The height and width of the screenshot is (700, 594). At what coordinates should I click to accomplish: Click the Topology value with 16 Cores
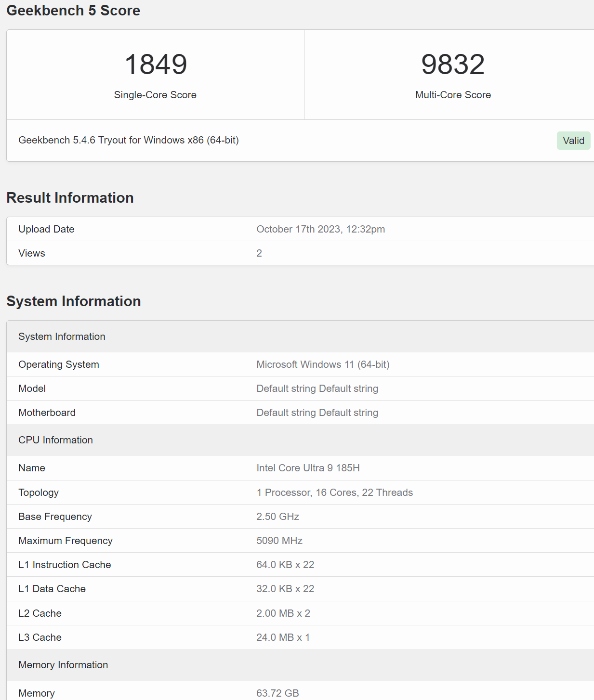(334, 493)
